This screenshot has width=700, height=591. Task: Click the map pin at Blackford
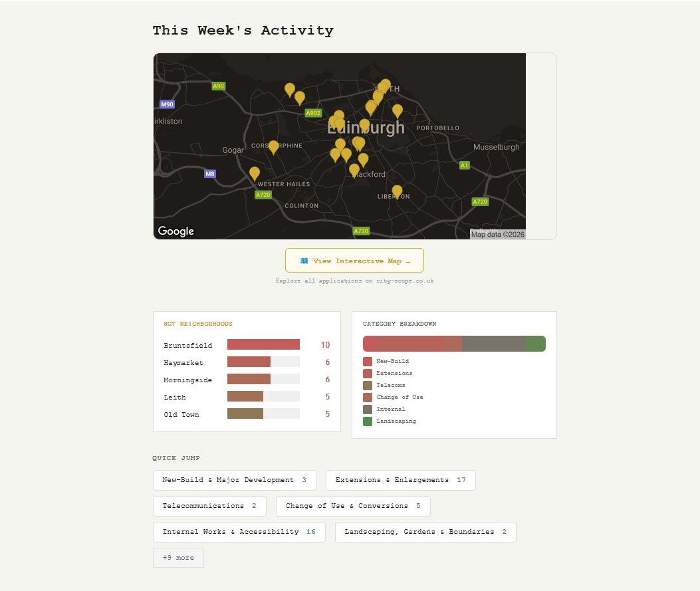pos(354,170)
